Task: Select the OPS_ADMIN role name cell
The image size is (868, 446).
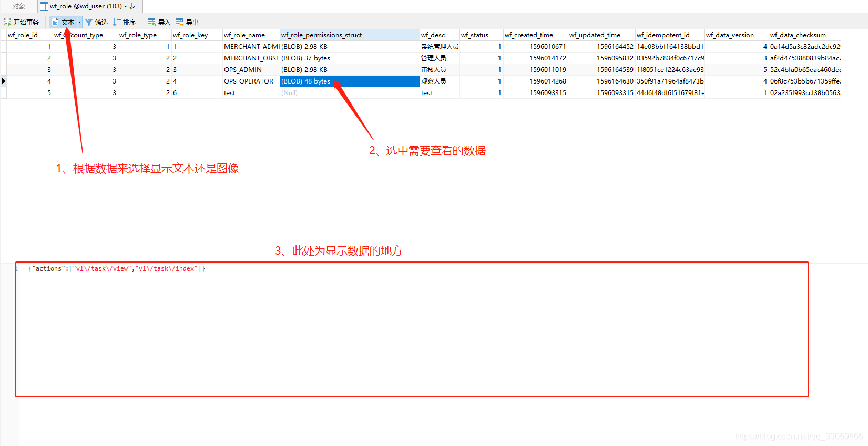Action: pos(251,70)
